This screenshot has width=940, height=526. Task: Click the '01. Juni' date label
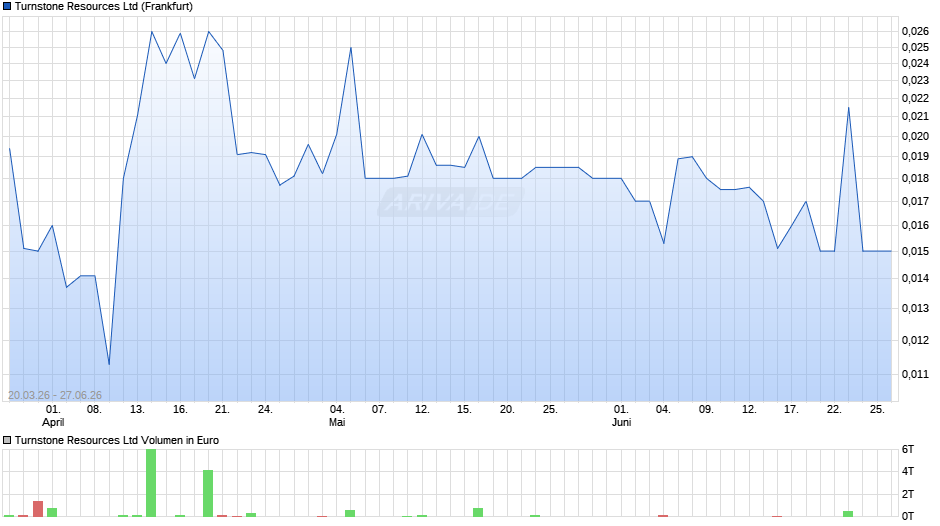tap(621, 416)
